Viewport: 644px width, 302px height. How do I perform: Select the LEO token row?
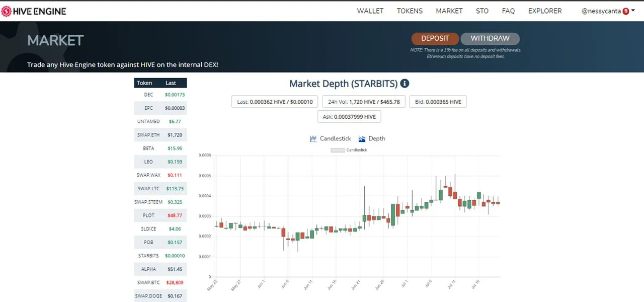[x=160, y=162]
